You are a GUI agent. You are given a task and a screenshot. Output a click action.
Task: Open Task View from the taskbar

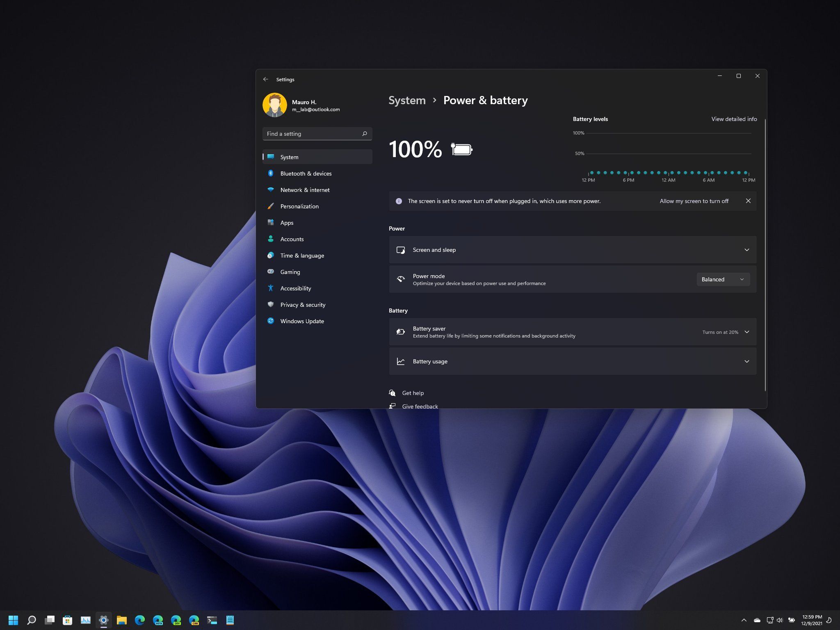[x=50, y=620]
